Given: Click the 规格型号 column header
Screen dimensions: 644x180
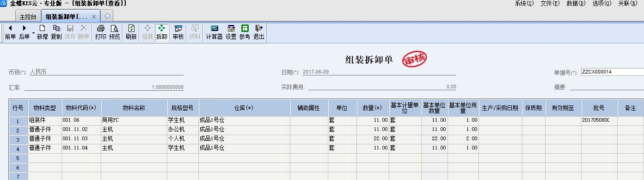Looking at the screenshot, I should (x=183, y=108).
